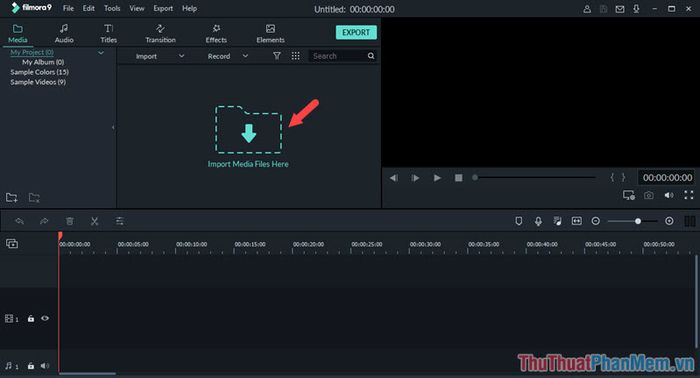Click the green EXPORT button
The width and height of the screenshot is (700, 378).
[356, 32]
